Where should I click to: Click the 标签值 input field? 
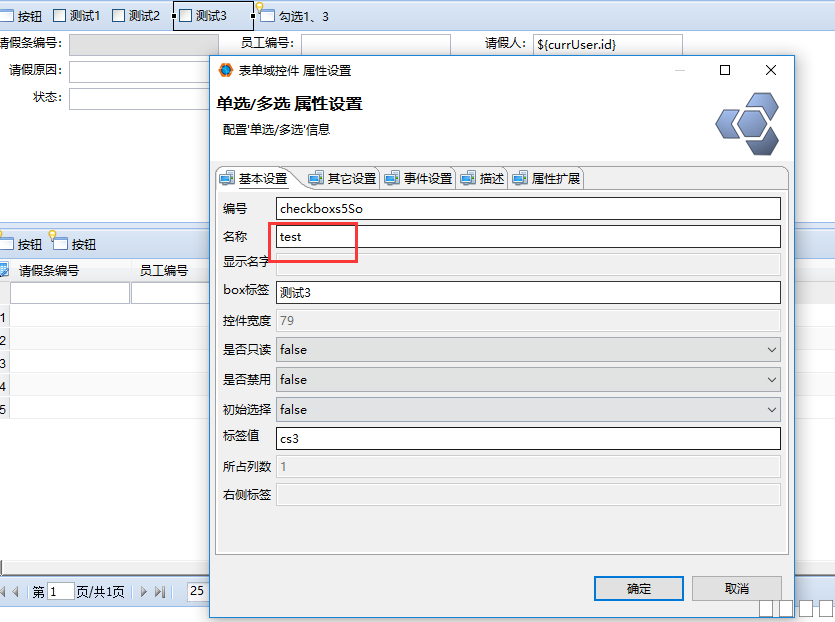tap(528, 438)
